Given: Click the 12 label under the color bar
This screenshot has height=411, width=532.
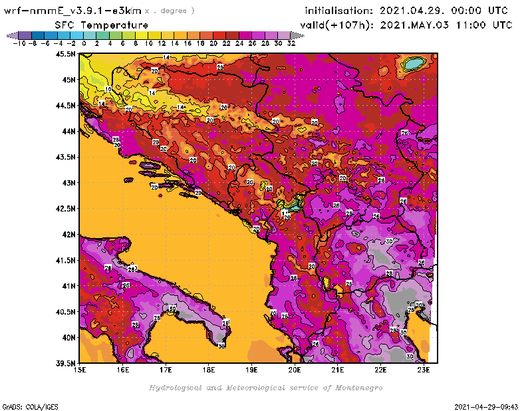Looking at the screenshot, I should (162, 43).
